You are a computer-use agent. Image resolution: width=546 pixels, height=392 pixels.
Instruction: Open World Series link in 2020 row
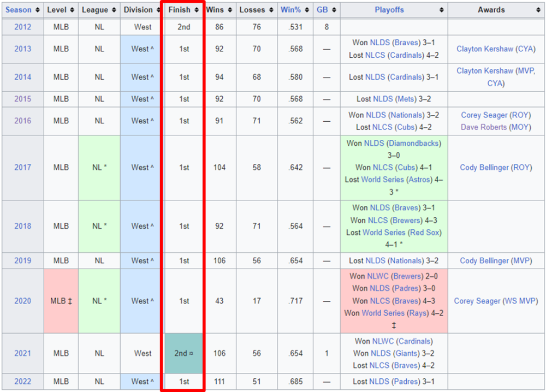point(383,313)
